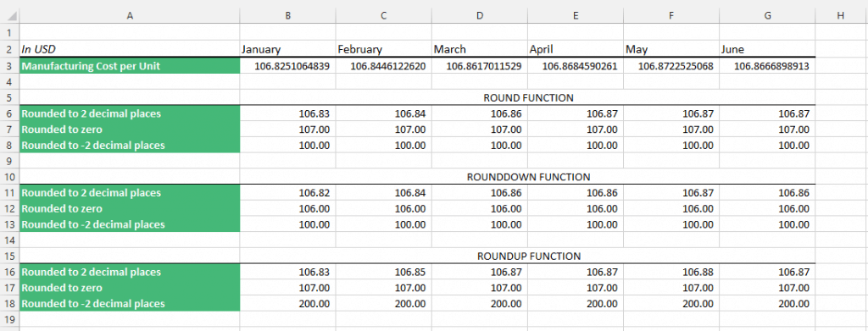Image resolution: width=868 pixels, height=331 pixels.
Task: Click the Manufacturing Cost per Unit cell
Action: 130,66
